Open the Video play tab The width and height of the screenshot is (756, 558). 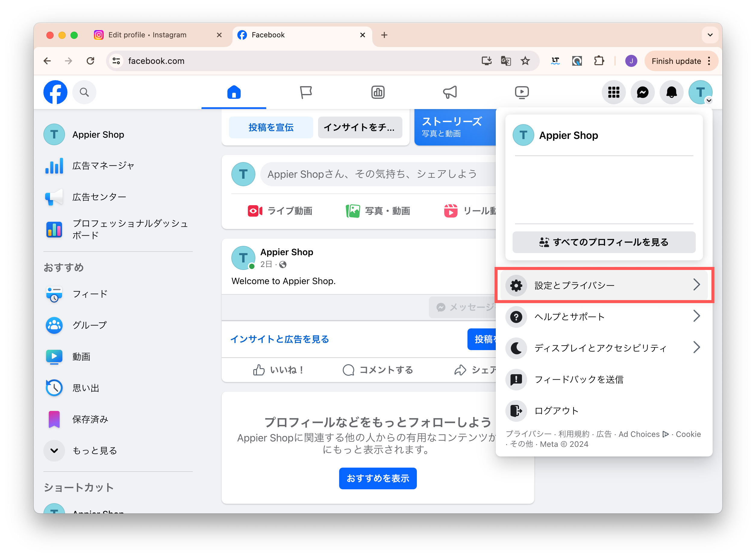pos(522,92)
